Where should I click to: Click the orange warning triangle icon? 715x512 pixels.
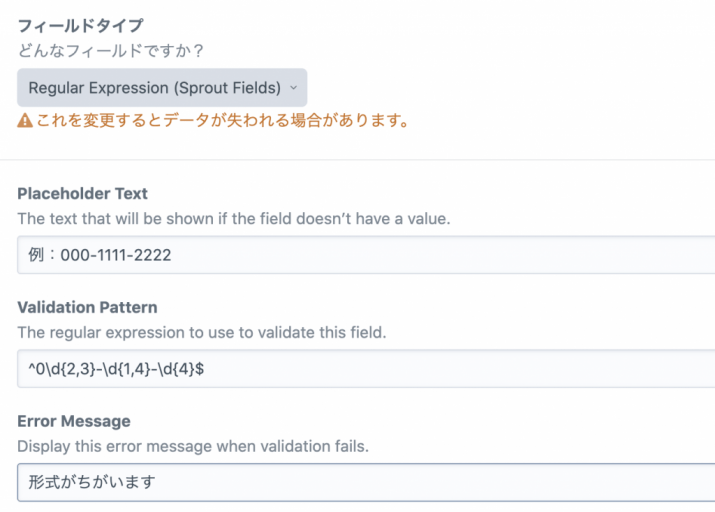click(x=25, y=121)
